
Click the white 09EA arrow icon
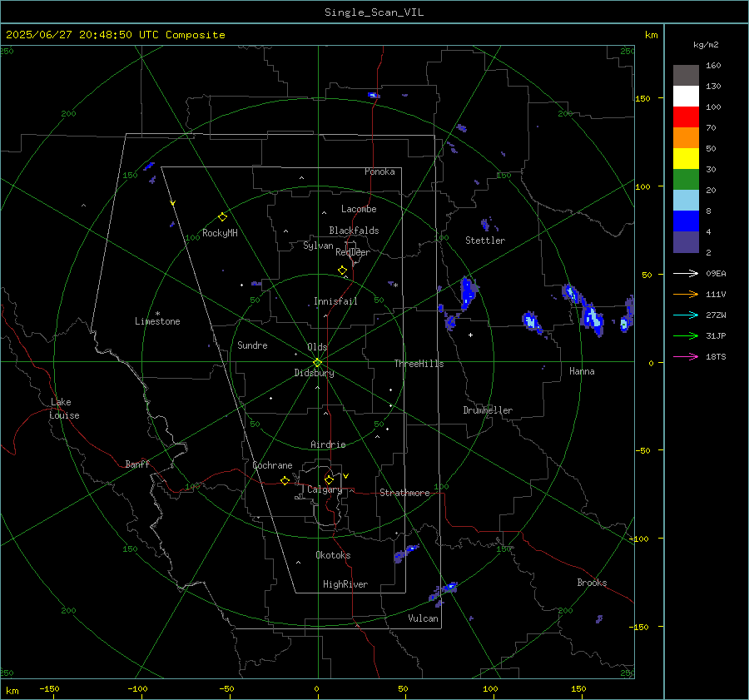(686, 273)
